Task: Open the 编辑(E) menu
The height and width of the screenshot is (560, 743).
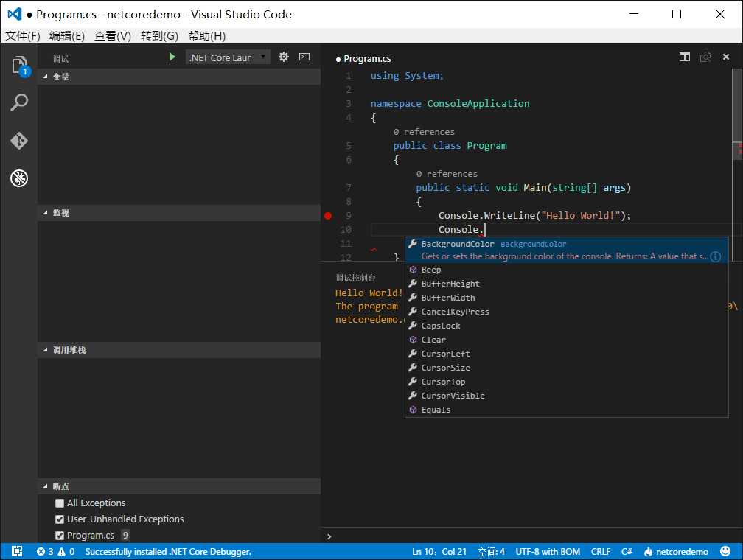Action: [x=67, y=36]
